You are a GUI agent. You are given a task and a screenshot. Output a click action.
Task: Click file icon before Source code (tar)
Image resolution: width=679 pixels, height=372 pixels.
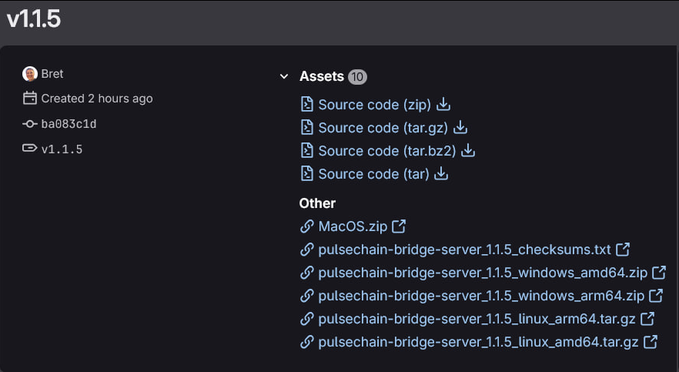307,174
